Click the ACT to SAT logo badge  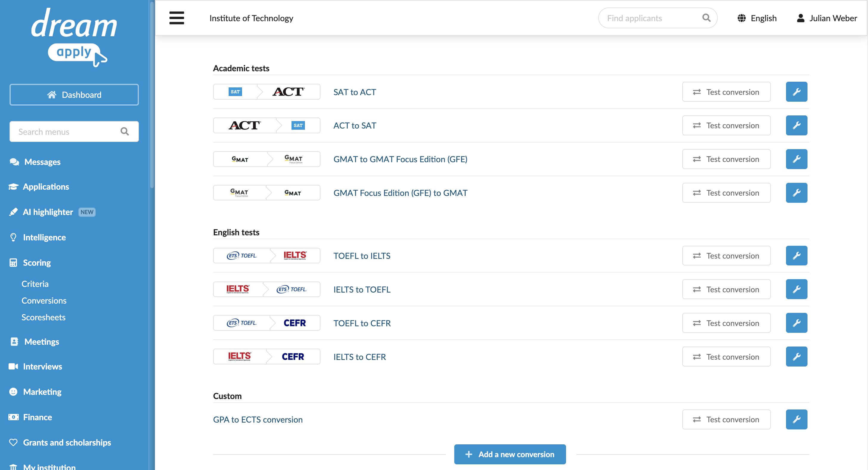click(266, 126)
